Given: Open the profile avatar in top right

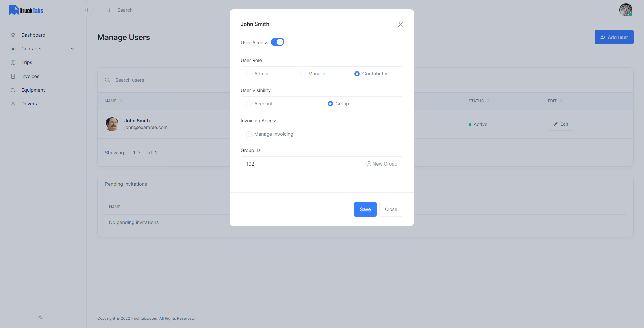Looking at the screenshot, I should [626, 10].
